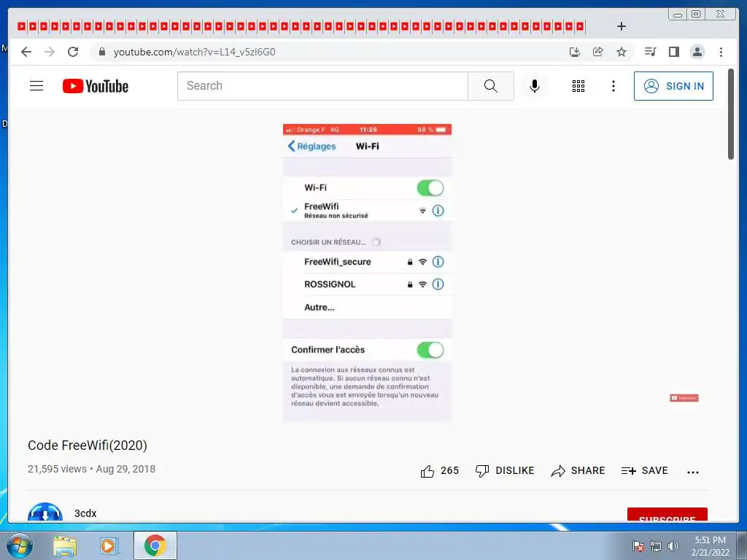Open the YouTube hamburger guide menu
Image resolution: width=747 pixels, height=560 pixels.
[36, 86]
